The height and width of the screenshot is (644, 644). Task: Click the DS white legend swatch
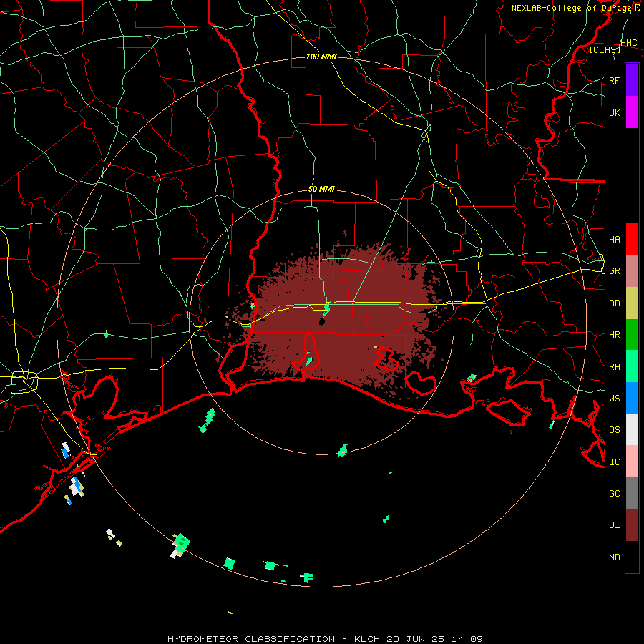pos(632,429)
